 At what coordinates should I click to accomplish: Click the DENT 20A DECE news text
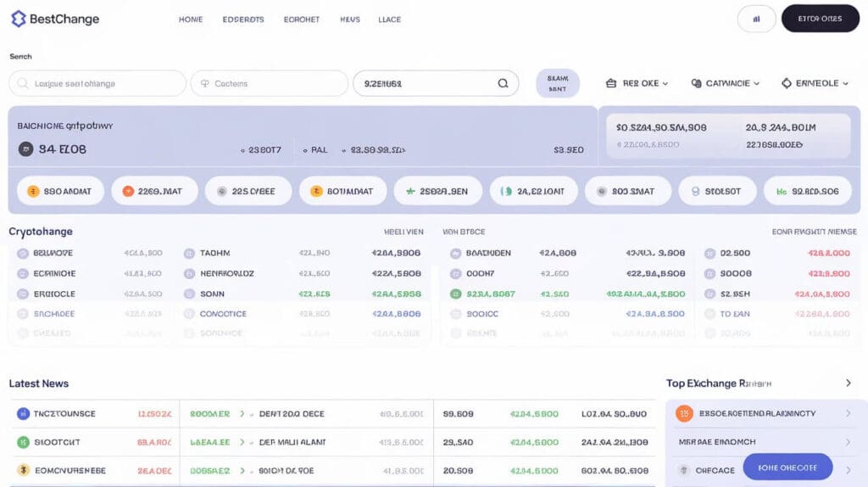tap(292, 414)
